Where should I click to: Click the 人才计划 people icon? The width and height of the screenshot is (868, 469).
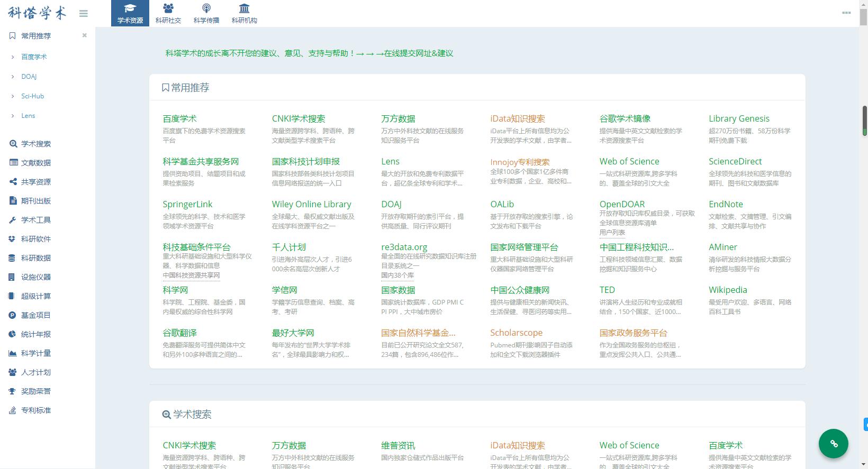point(13,372)
